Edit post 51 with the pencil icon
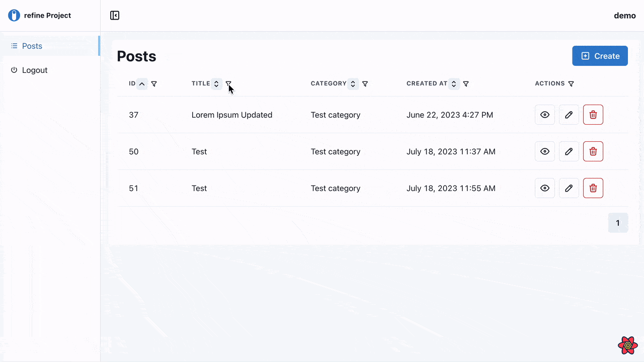The width and height of the screenshot is (644, 362). click(x=569, y=188)
